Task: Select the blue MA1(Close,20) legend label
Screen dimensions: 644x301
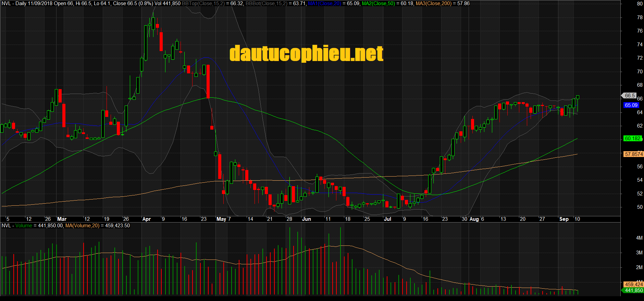Action: tap(325, 3)
